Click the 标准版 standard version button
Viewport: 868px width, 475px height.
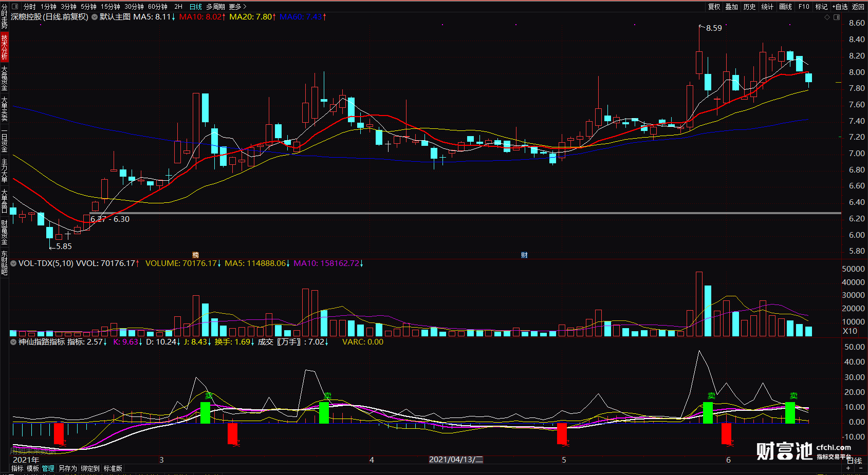113,468
